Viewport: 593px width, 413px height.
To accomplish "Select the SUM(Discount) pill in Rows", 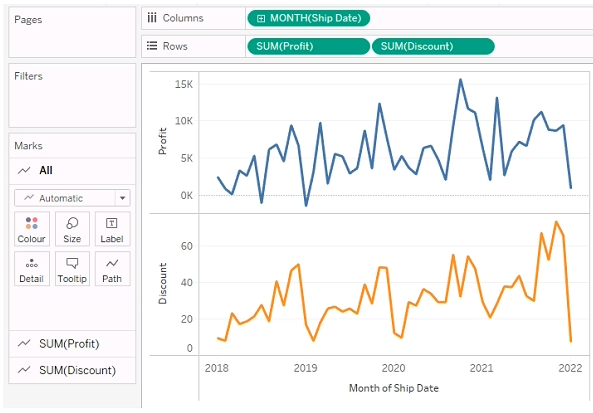I will pyautogui.click(x=433, y=47).
